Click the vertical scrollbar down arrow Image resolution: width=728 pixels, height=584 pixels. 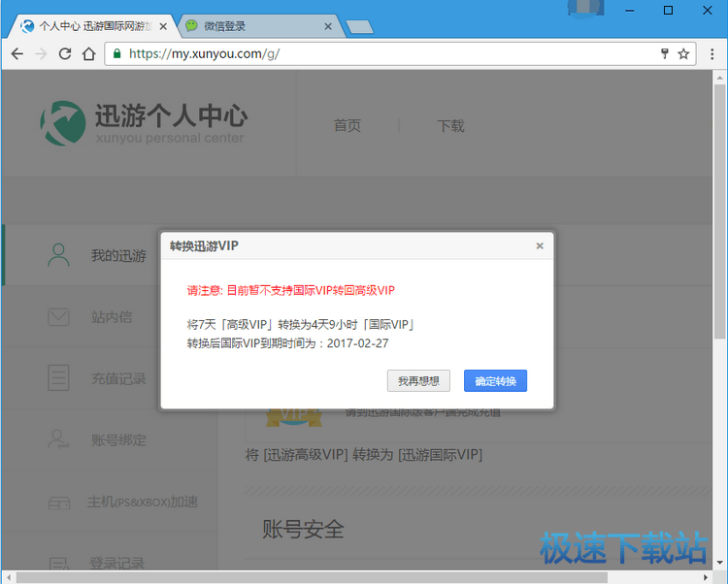[x=719, y=563]
